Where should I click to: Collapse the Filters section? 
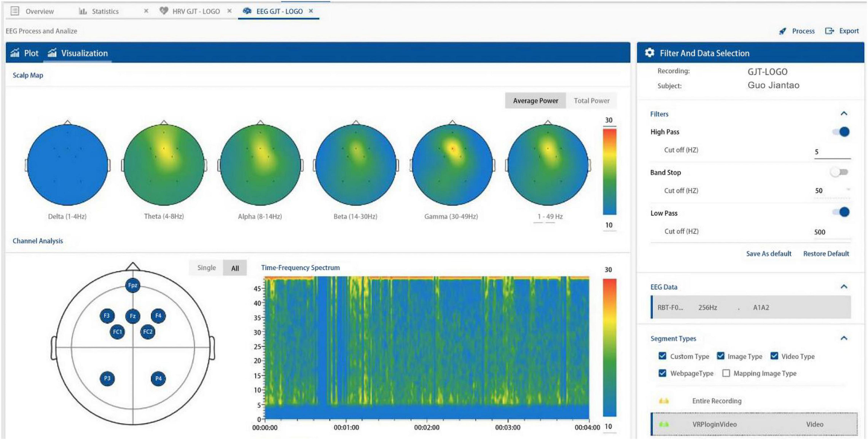click(x=844, y=113)
